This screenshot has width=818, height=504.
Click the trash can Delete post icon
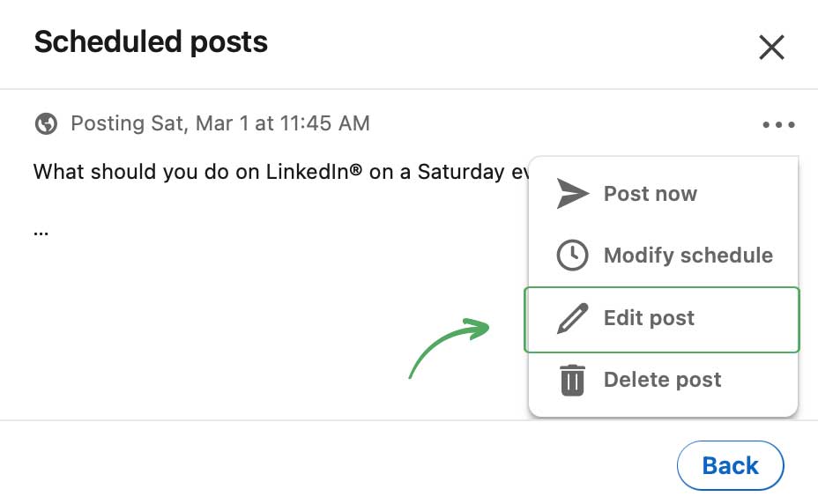pos(573,380)
